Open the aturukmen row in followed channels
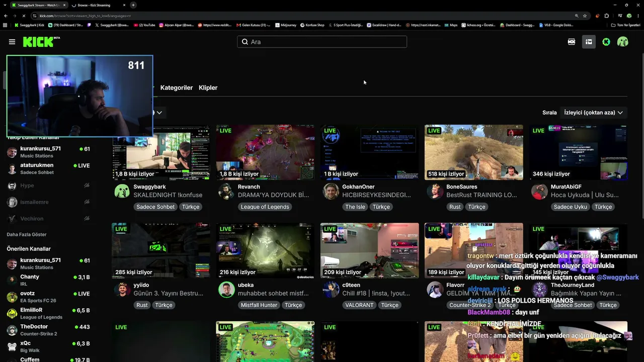Screen dimensions: 644x362 [48, 168]
